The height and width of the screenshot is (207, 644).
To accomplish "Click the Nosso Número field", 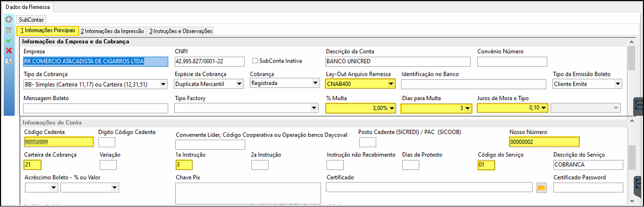I will (544, 142).
